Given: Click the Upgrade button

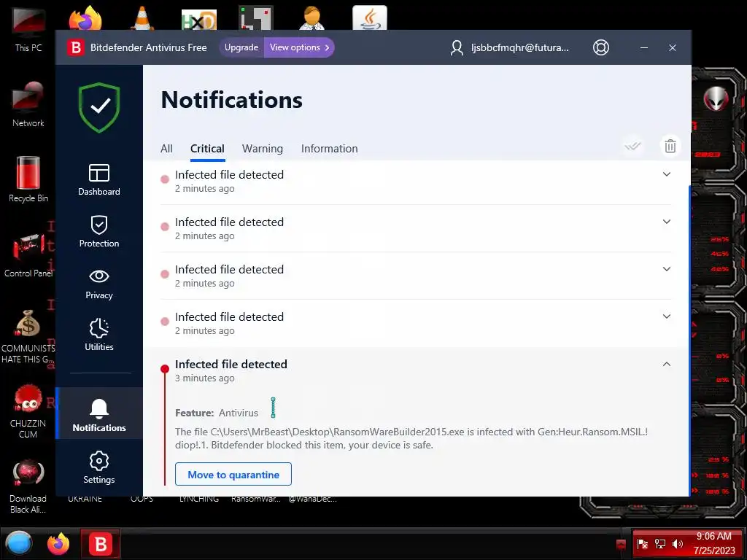Looking at the screenshot, I should [x=241, y=47].
